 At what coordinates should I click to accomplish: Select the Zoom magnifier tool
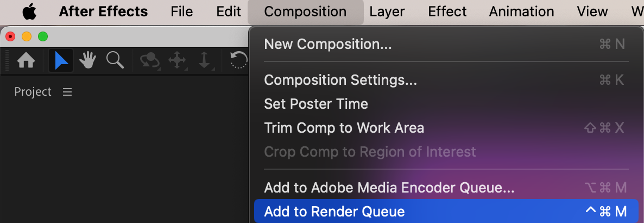coord(115,60)
